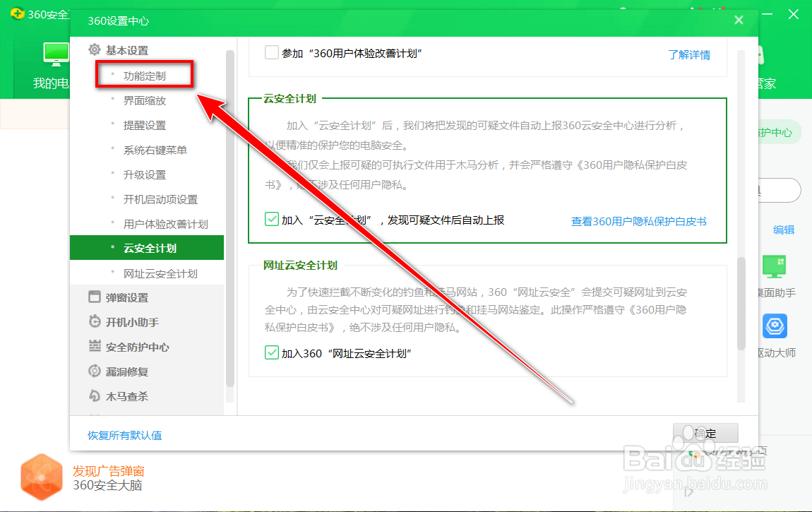812x512 pixels.
Task: Click 恢复所有默认值 link
Action: (x=125, y=435)
